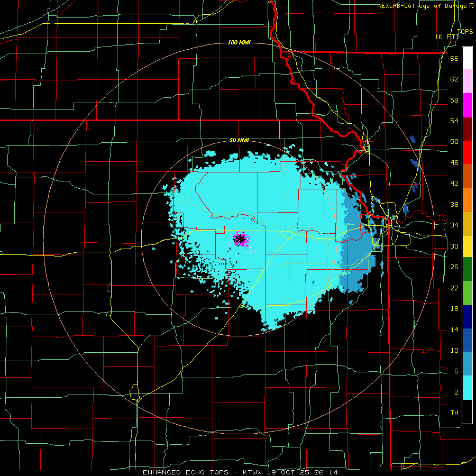Click the '19 OCT 25 06:14' timestamp
476x476 pixels.
(x=303, y=472)
